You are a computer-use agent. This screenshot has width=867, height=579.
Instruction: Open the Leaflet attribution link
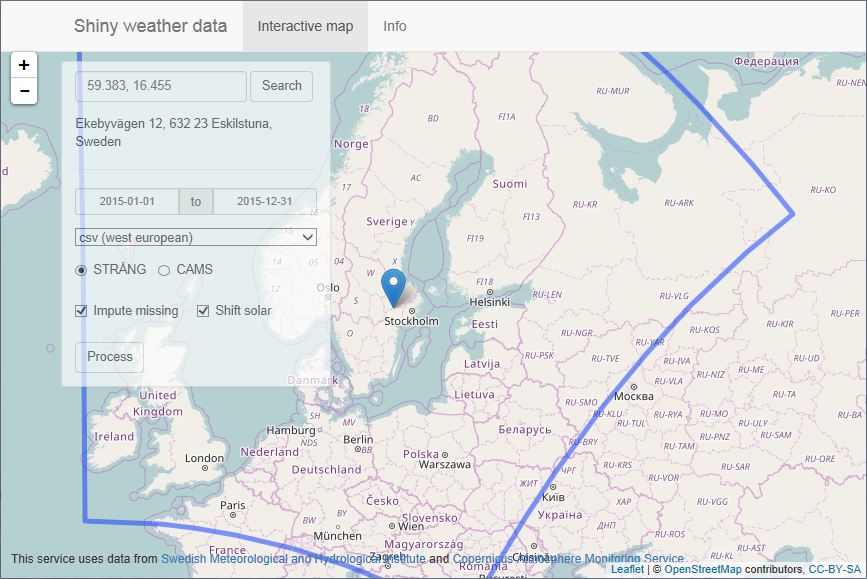628,569
